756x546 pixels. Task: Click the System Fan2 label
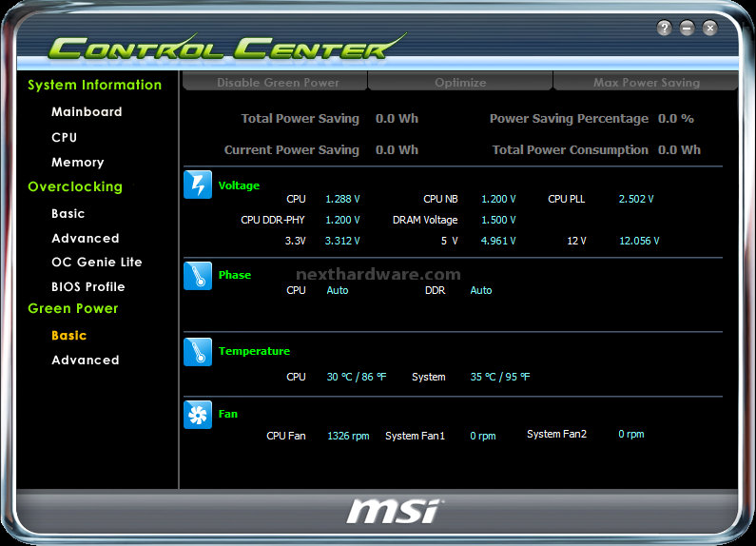[x=557, y=434]
